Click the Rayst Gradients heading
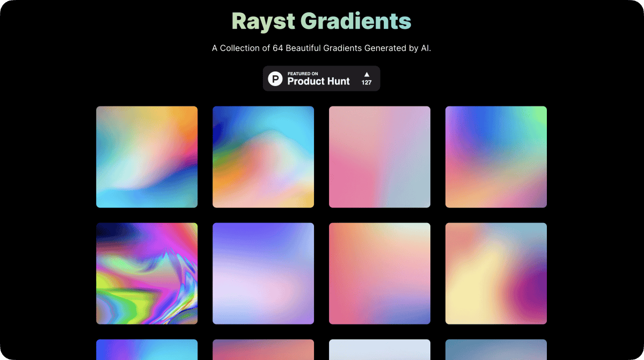 [x=321, y=21]
